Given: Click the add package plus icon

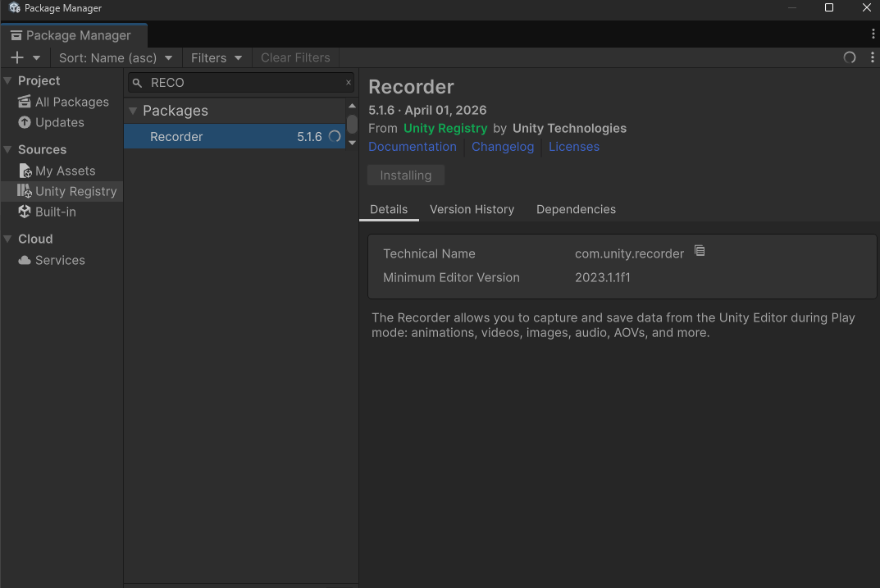Looking at the screenshot, I should pyautogui.click(x=17, y=57).
